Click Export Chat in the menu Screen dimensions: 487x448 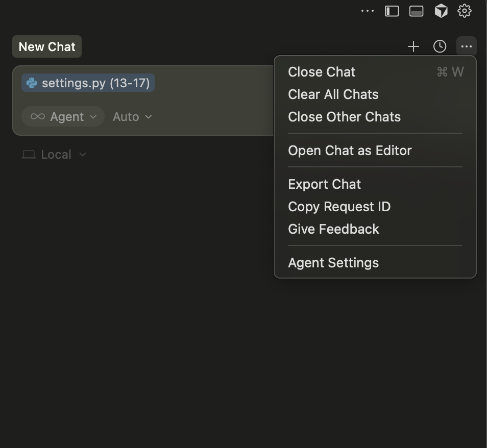coord(324,184)
